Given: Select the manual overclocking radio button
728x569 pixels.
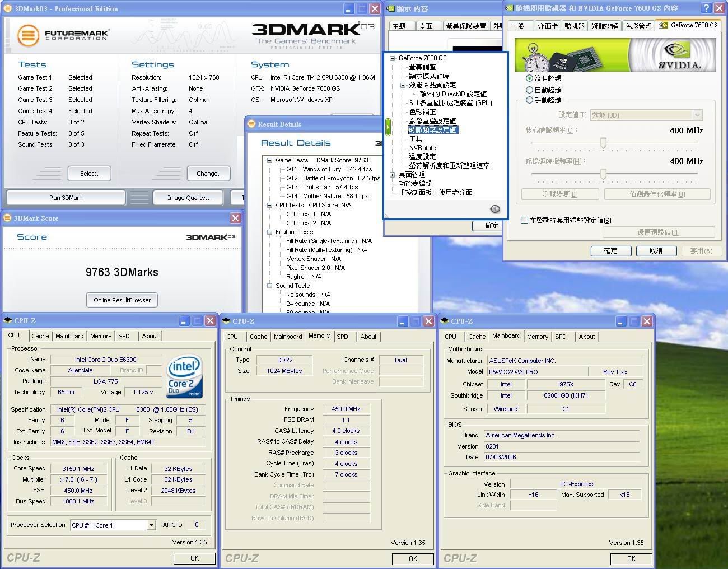Looking at the screenshot, I should [x=529, y=100].
